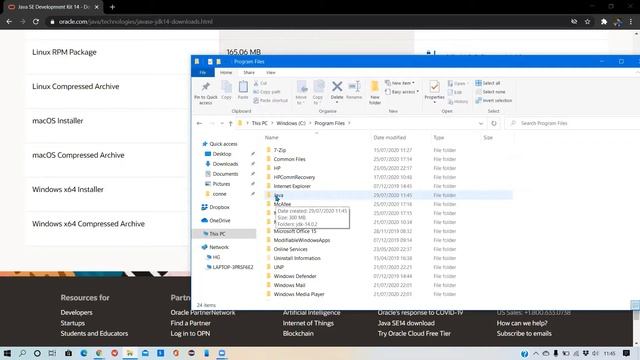640x360 pixels.
Task: Open the Move to dropdown
Action: [302, 93]
